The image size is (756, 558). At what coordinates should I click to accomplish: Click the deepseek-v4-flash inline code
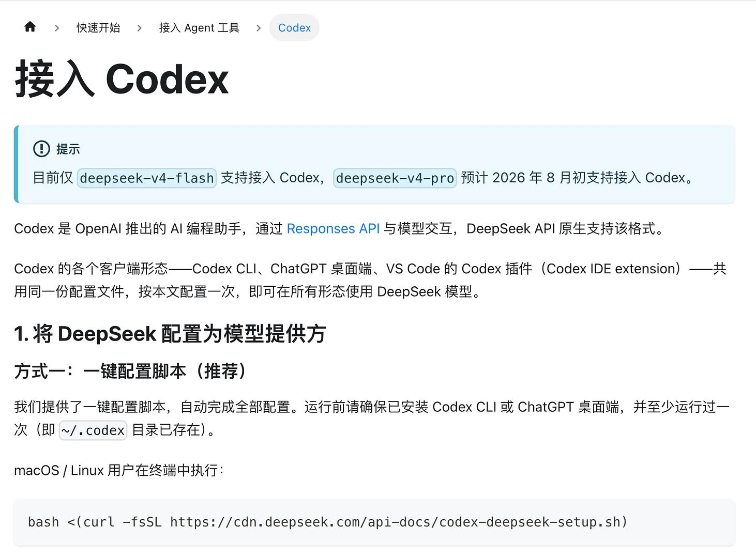tap(147, 178)
